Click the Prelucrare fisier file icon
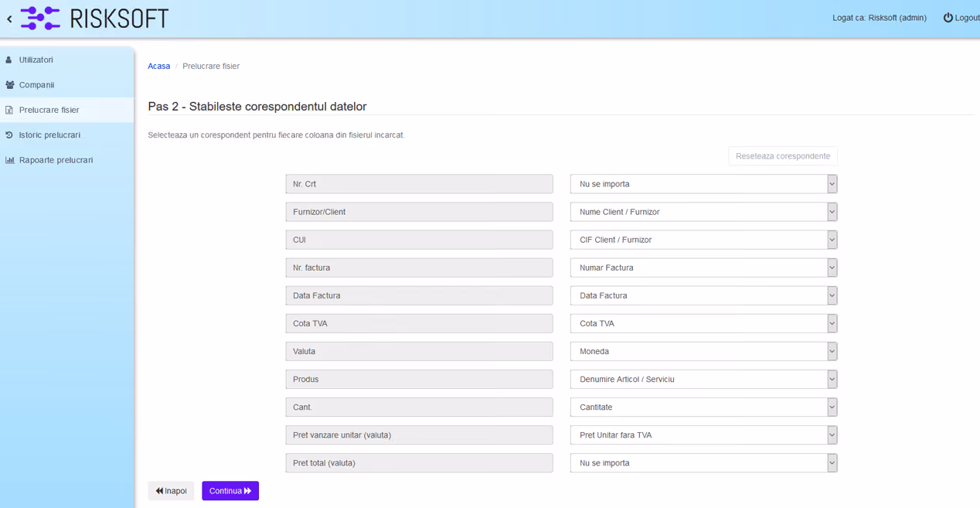 (9, 110)
